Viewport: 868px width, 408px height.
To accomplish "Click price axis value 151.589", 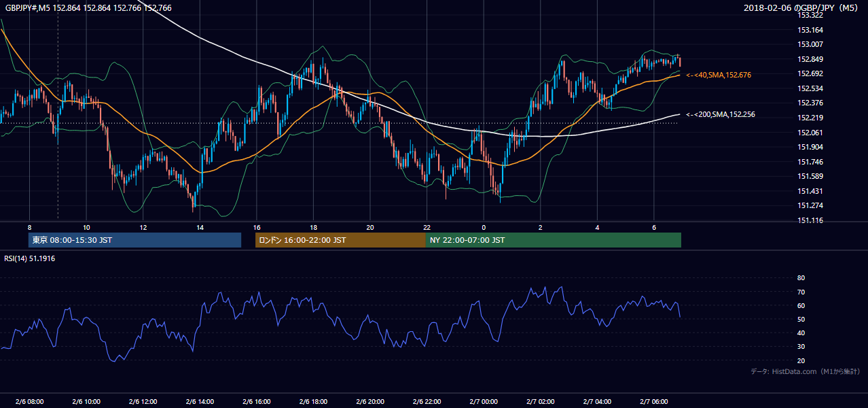I will coord(810,176).
